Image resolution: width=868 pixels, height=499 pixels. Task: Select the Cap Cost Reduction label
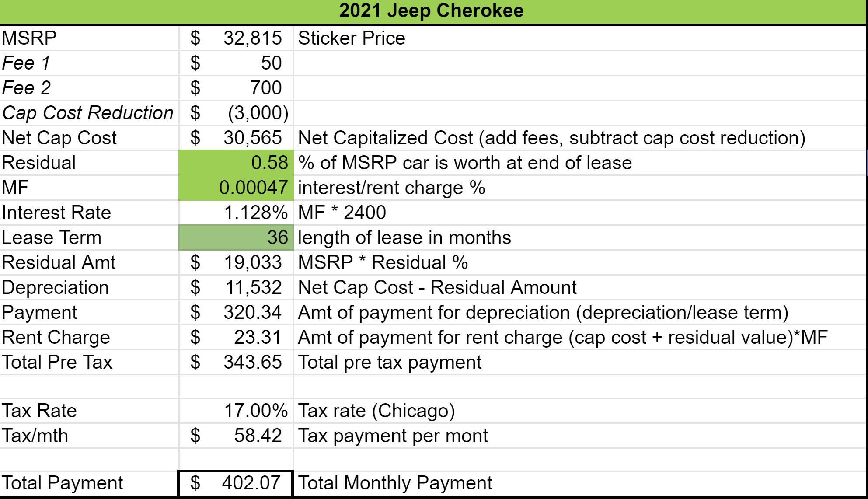(x=89, y=113)
